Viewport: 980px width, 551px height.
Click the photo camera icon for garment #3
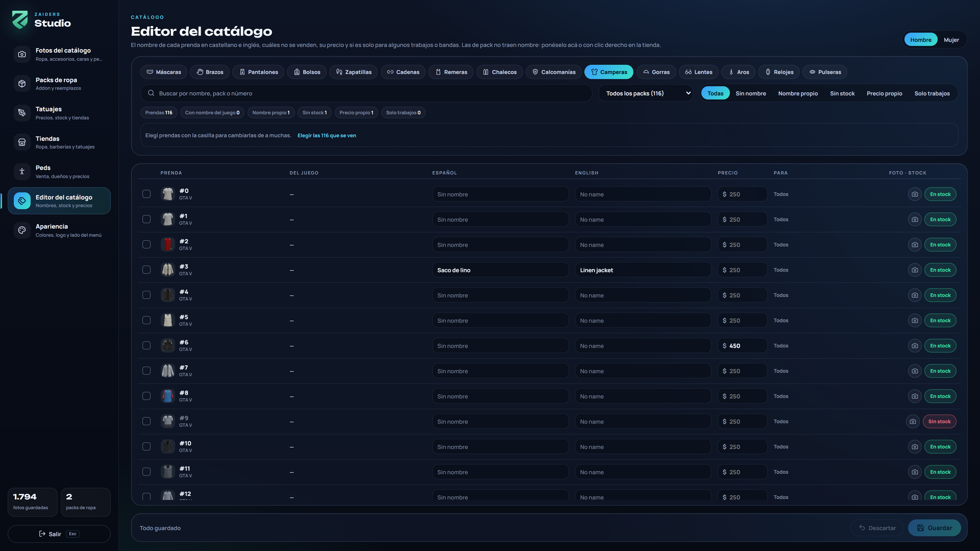[915, 270]
